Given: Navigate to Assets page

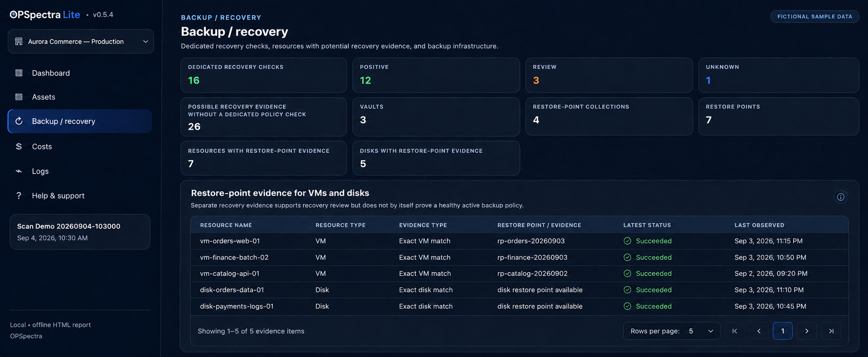Looking at the screenshot, I should (x=80, y=97).
